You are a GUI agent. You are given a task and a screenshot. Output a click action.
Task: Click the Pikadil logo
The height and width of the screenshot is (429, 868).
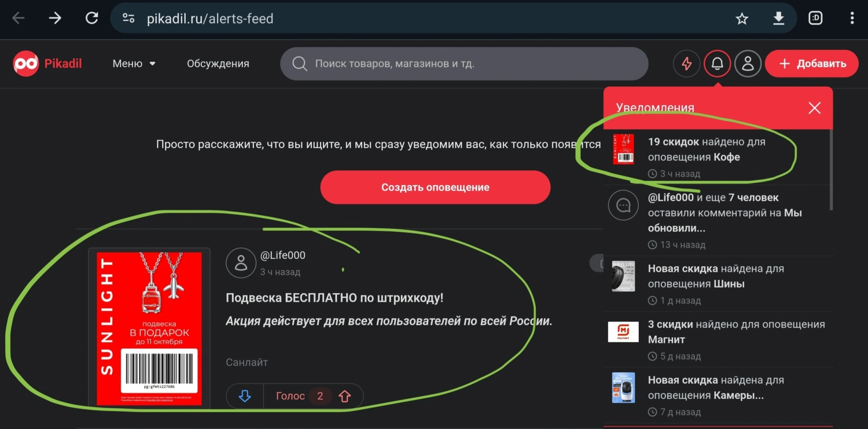47,63
